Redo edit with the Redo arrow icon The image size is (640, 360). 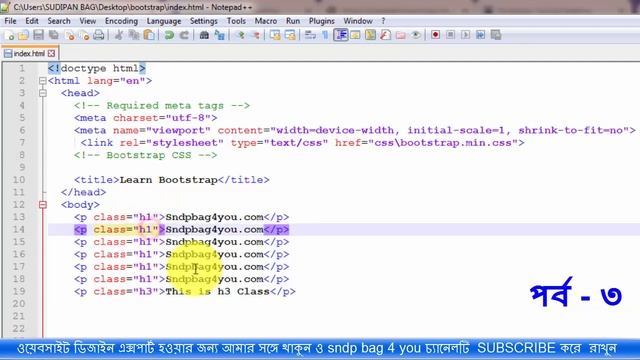pyautogui.click(x=184, y=36)
